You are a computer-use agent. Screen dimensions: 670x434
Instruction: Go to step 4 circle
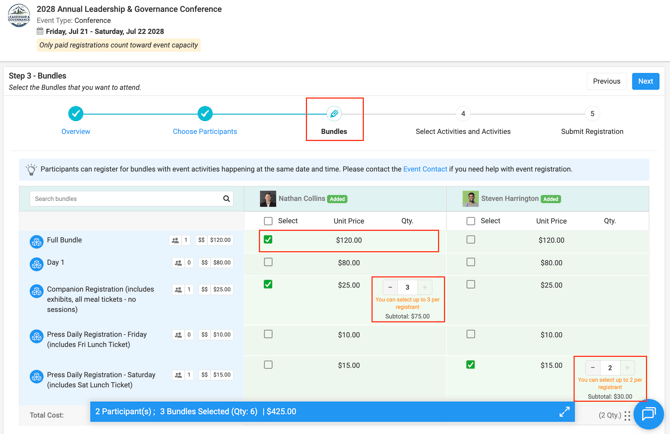tap(463, 114)
